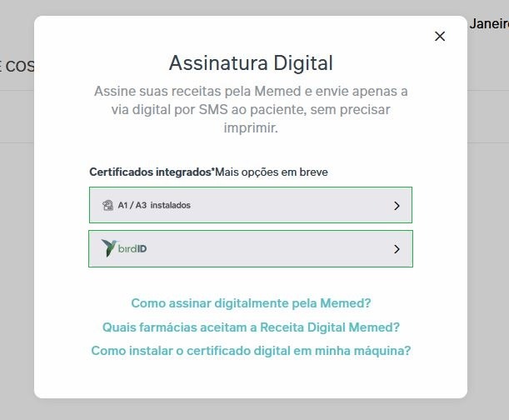The image size is (509, 420).
Task: Click the partial 'cos' text behind the dialog
Action: coord(17,65)
